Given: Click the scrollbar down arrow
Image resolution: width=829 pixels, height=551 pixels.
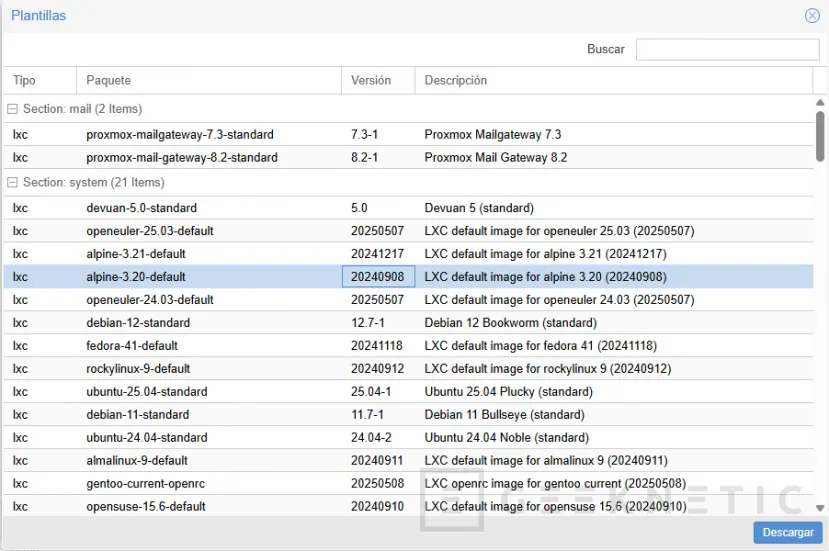Looking at the screenshot, I should click(x=820, y=508).
